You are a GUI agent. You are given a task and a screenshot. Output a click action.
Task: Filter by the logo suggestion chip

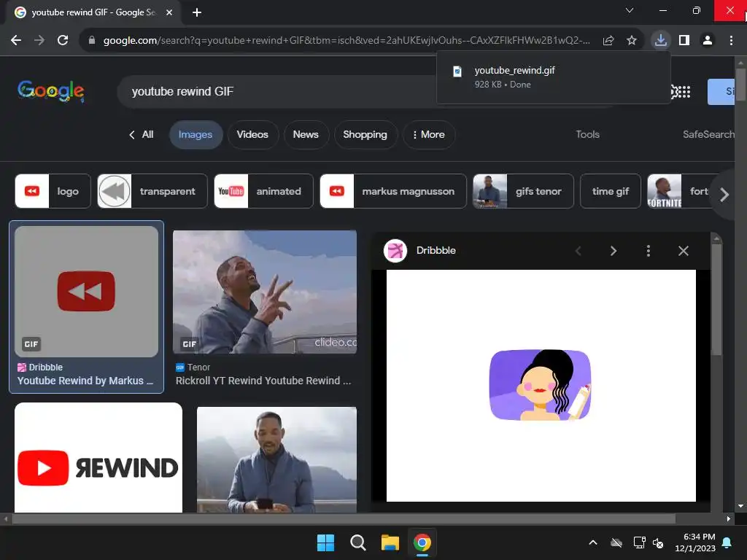tap(53, 192)
